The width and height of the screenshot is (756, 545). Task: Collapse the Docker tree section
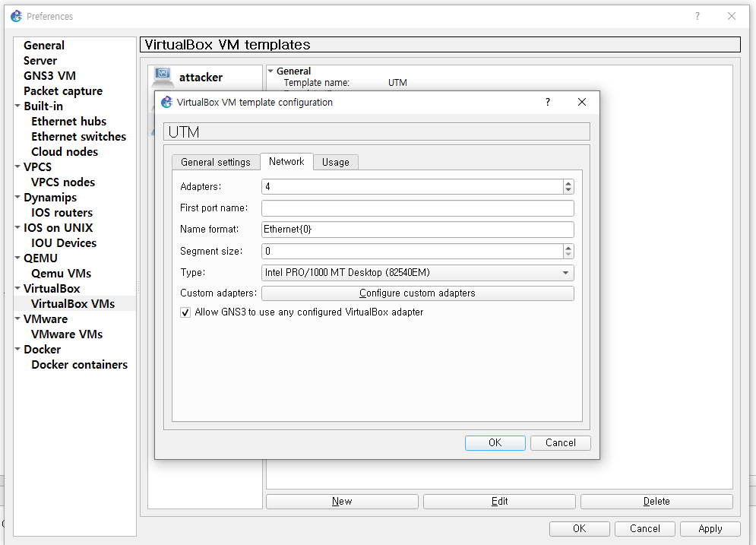17,349
